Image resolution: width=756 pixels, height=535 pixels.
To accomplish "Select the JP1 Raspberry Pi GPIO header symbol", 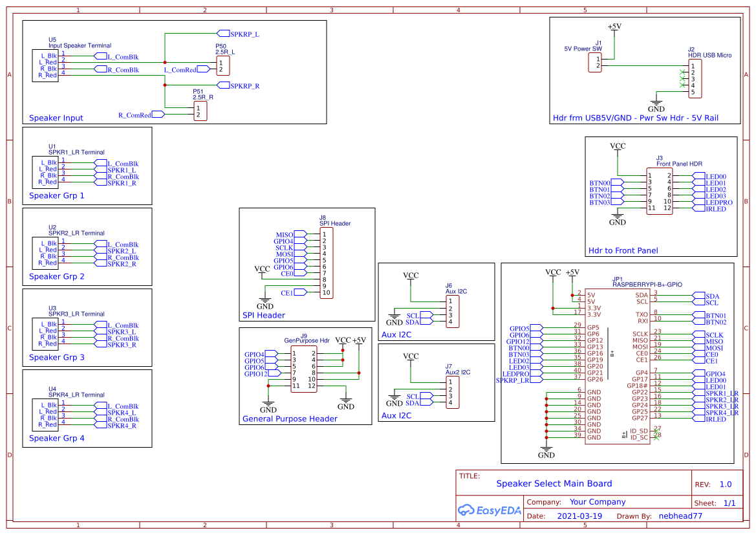I will 617,364.
